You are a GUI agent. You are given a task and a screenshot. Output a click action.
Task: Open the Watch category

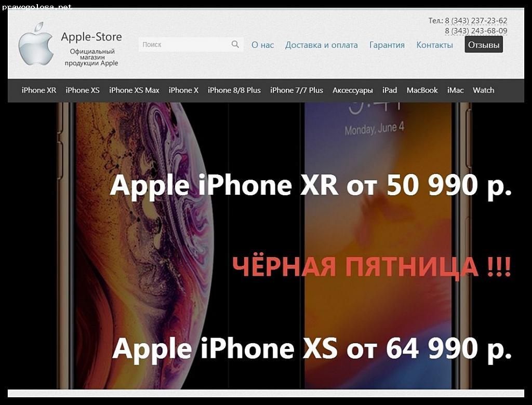pos(483,90)
